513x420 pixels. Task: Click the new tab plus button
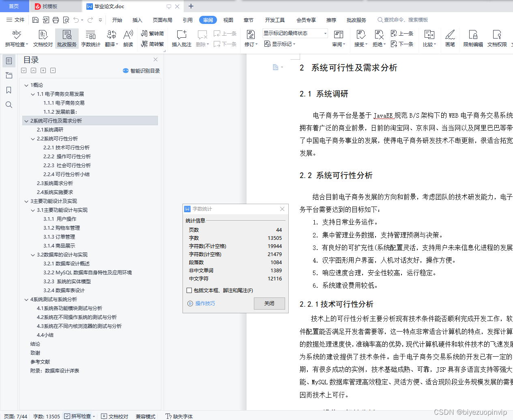pos(191,6)
